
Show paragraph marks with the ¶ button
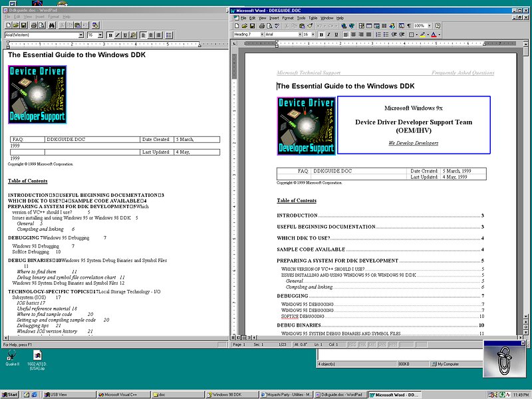(408, 25)
